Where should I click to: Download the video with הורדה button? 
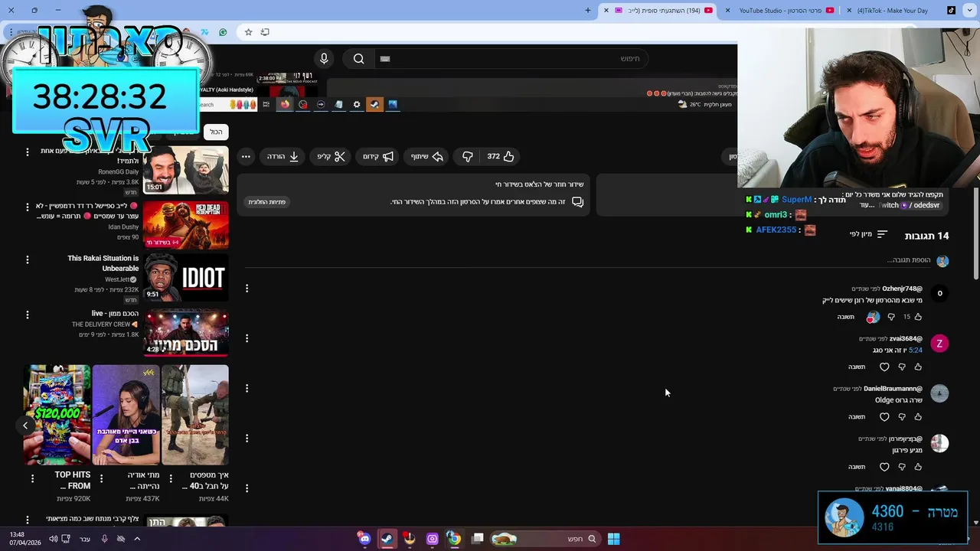[283, 156]
